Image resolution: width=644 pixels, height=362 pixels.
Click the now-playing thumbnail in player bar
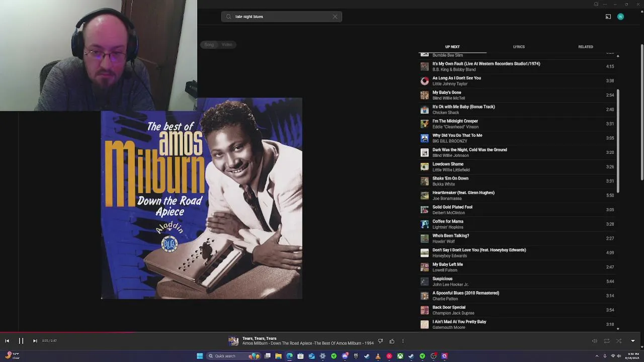pyautogui.click(x=233, y=341)
